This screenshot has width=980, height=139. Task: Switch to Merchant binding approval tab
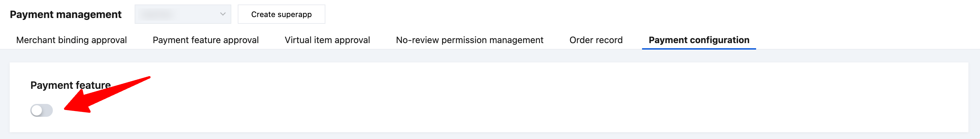coord(72,40)
